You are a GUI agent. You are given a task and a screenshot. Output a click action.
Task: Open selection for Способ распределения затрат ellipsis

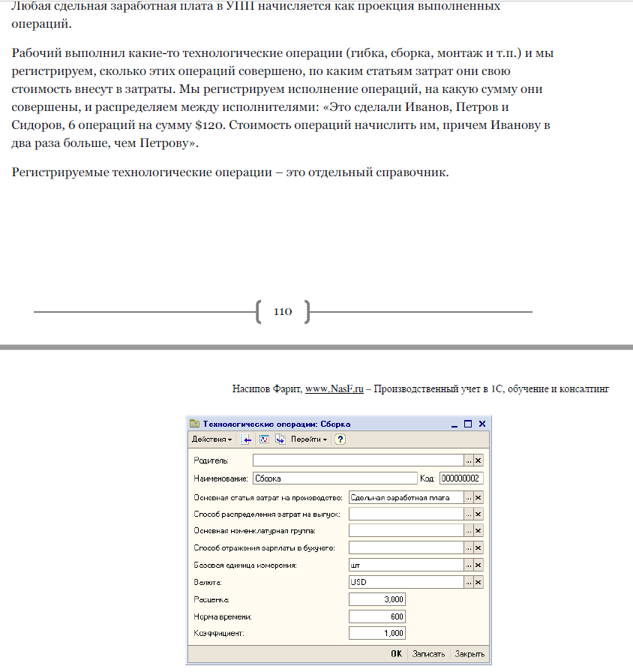coord(469,514)
